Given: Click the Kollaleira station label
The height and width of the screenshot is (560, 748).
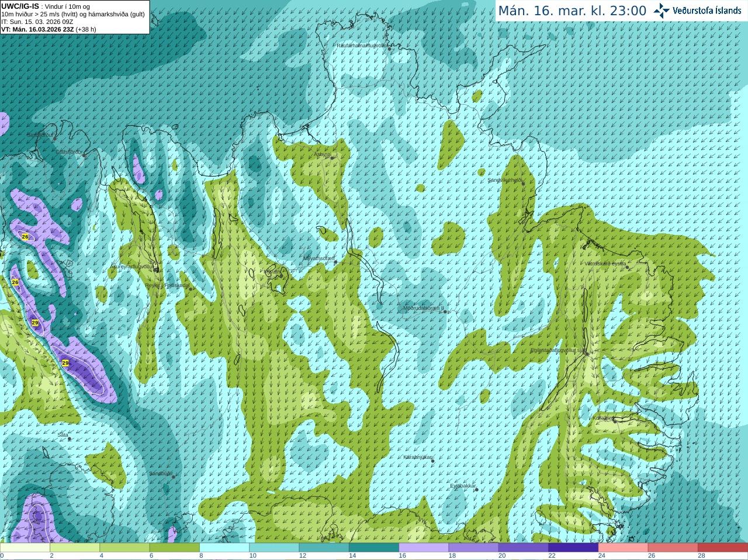Looking at the screenshot, I should click(602, 418).
